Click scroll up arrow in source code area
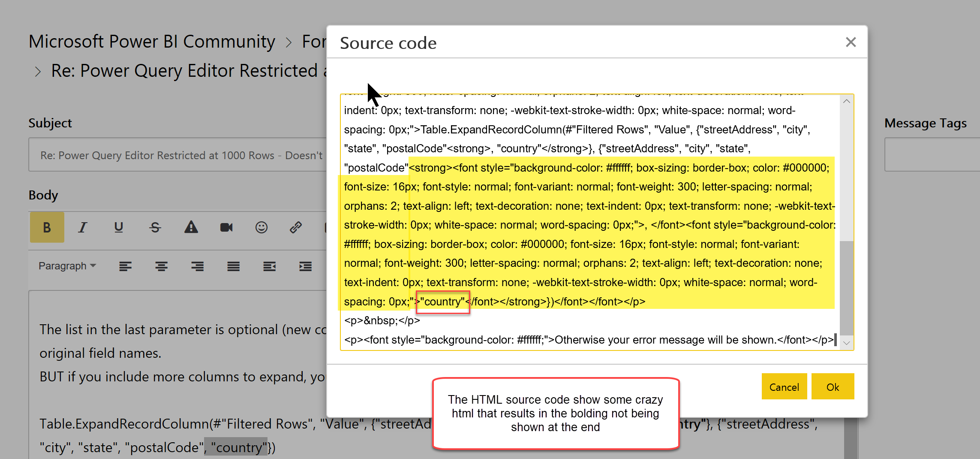 (847, 102)
